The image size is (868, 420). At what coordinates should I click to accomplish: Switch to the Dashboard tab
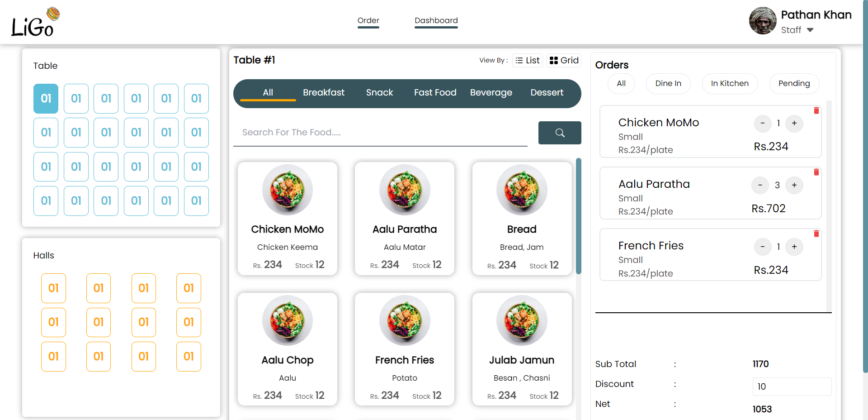point(436,20)
